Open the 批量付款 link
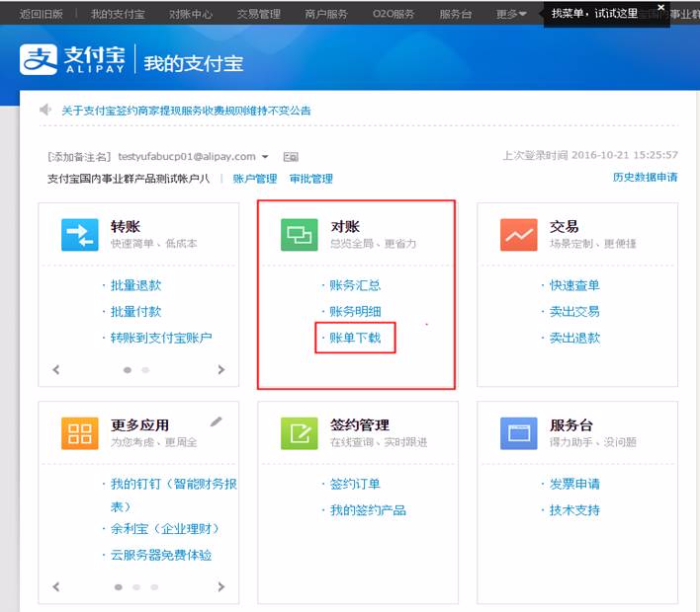The height and width of the screenshot is (612, 700). pos(136,312)
